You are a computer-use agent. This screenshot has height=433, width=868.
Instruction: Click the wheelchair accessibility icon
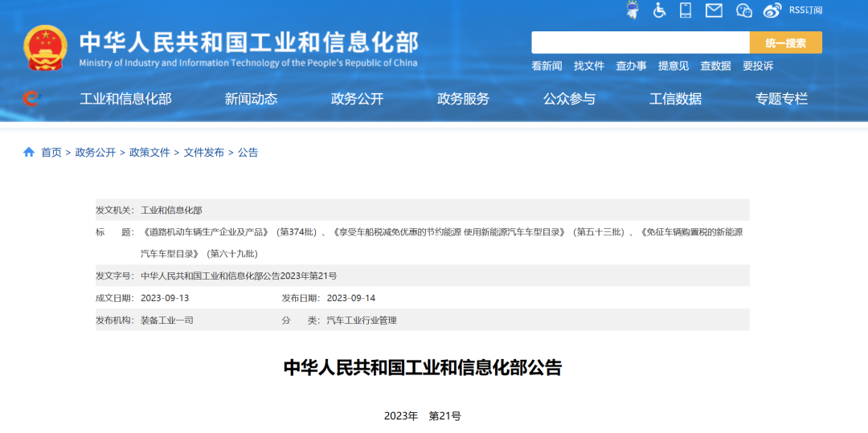click(659, 10)
